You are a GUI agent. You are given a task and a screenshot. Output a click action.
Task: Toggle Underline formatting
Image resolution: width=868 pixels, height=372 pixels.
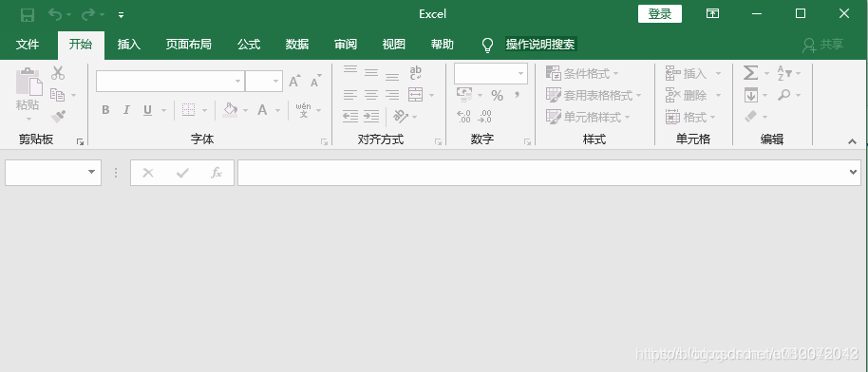pyautogui.click(x=147, y=110)
